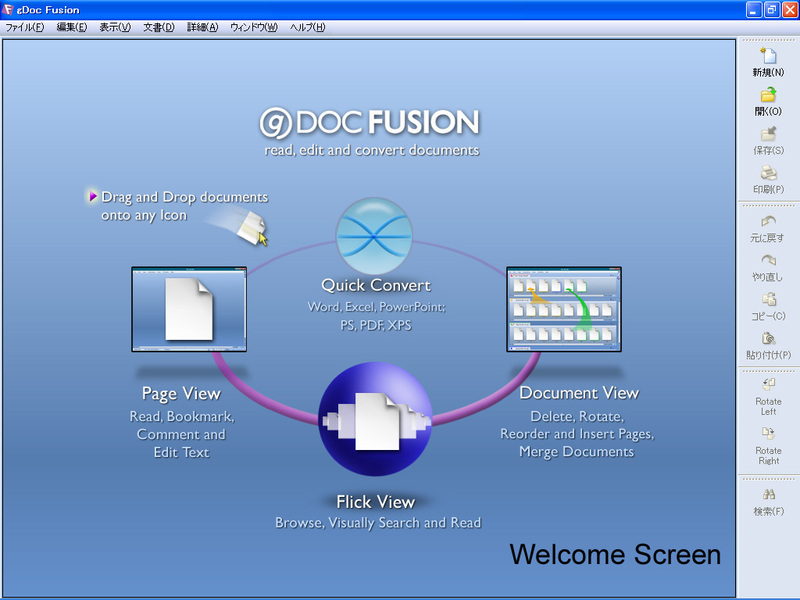Click the gDoc Fusion logo
The height and width of the screenshot is (600, 800).
point(370,122)
